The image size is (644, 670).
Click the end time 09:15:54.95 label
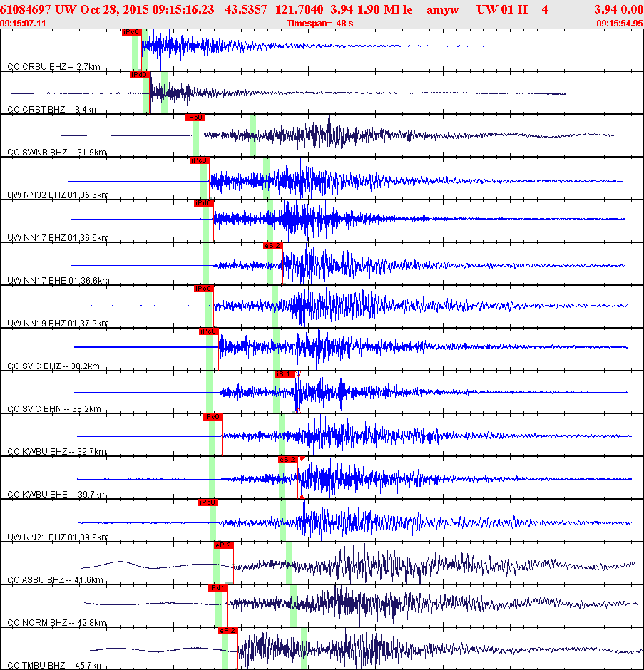[620, 24]
